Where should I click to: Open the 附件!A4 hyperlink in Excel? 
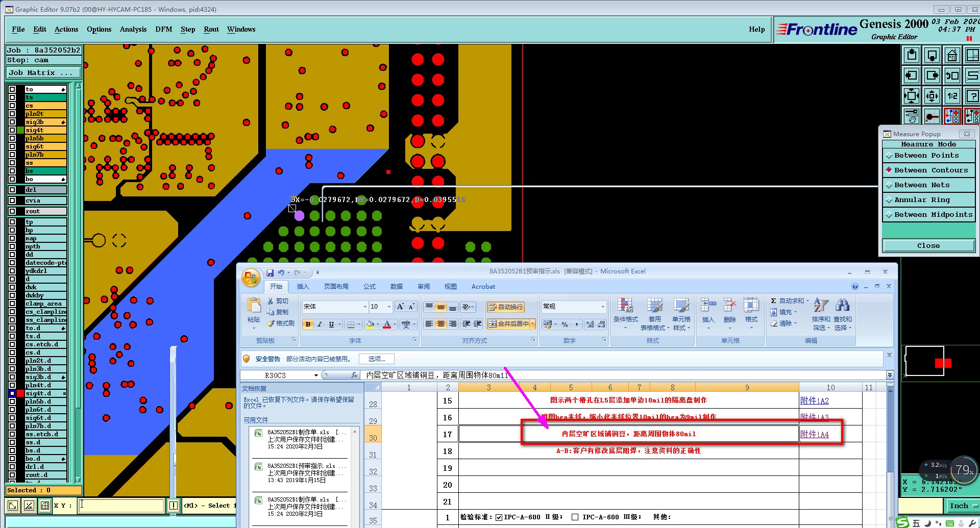coord(815,434)
